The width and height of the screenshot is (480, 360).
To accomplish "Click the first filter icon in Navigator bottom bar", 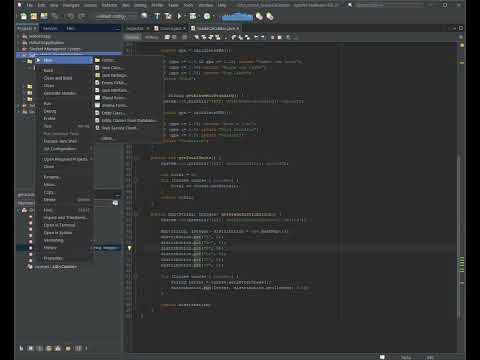I will tap(21, 348).
